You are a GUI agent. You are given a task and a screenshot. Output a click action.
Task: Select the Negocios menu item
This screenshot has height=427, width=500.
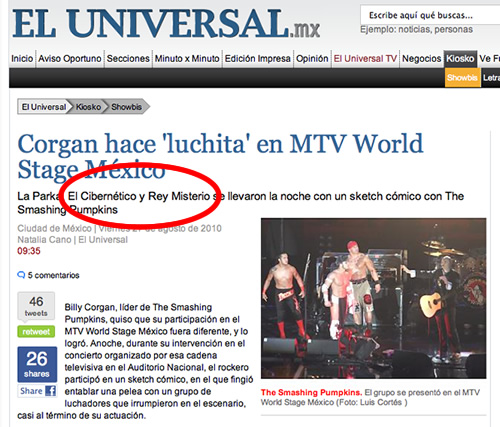point(421,59)
